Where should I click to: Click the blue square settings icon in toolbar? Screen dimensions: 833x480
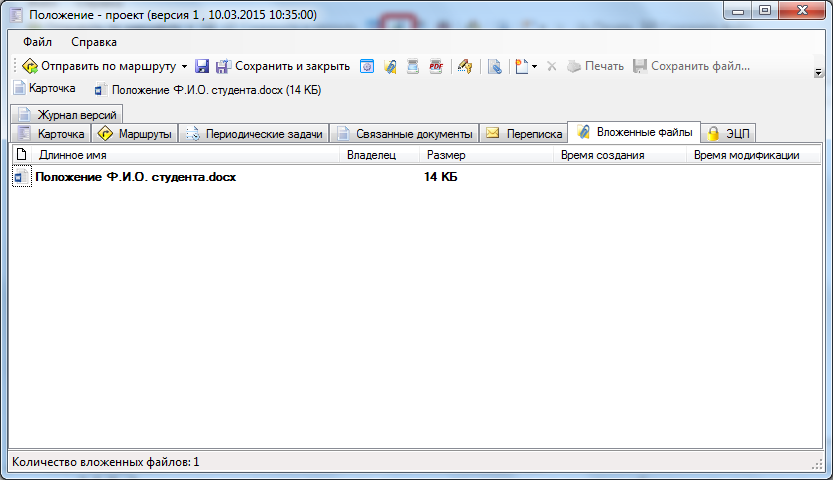(x=367, y=66)
